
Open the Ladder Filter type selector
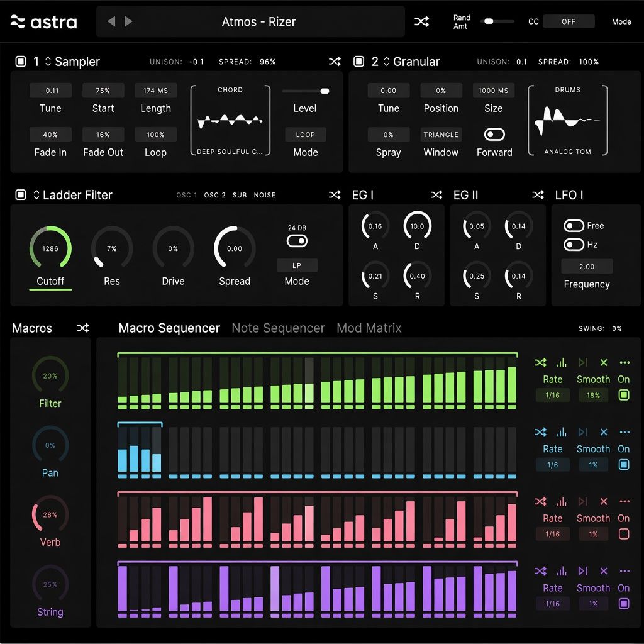[36, 195]
